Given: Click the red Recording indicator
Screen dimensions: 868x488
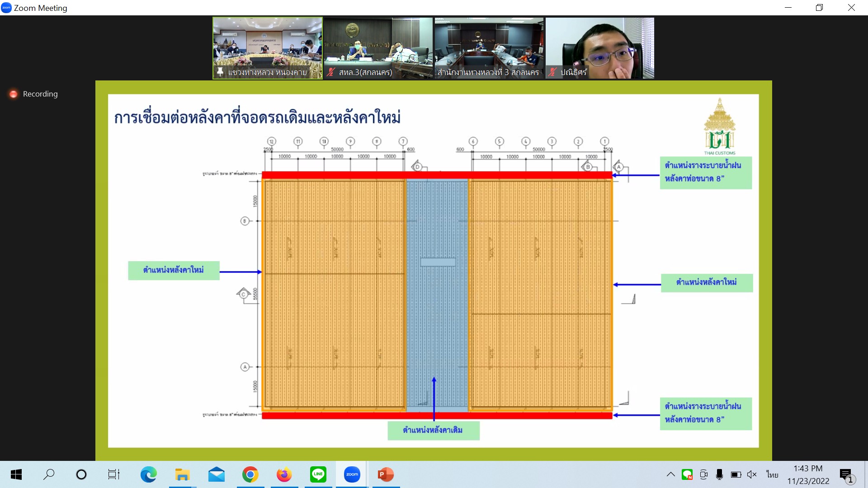Looking at the screenshot, I should click(x=33, y=94).
